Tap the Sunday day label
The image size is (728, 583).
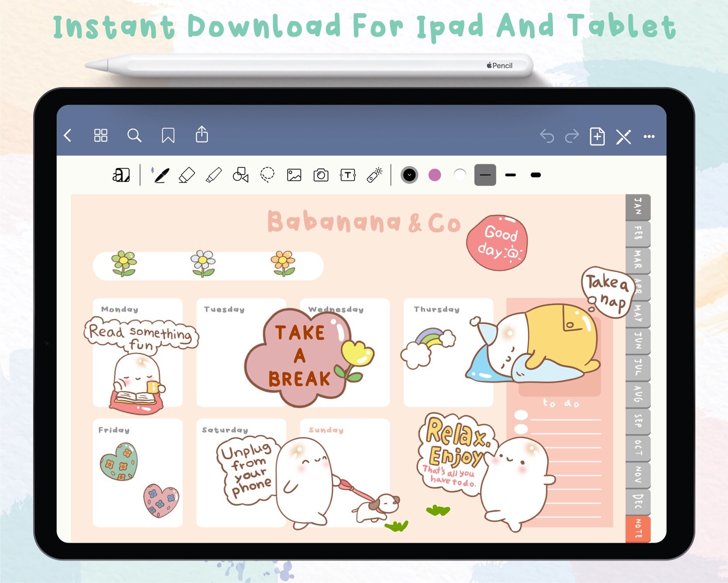pyautogui.click(x=326, y=430)
